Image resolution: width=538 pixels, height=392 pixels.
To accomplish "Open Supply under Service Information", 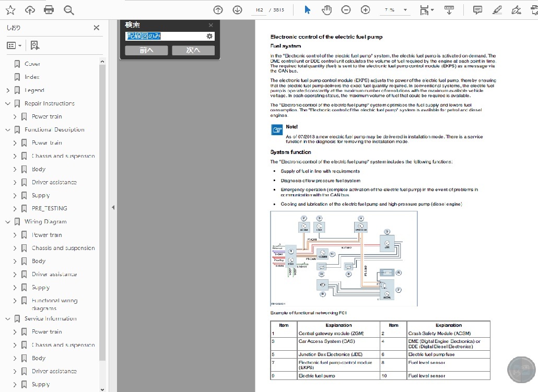I will click(41, 384).
